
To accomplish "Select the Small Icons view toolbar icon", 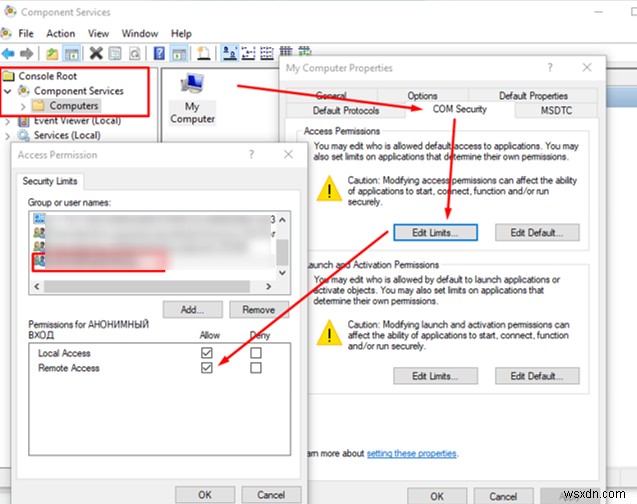I will [248, 53].
